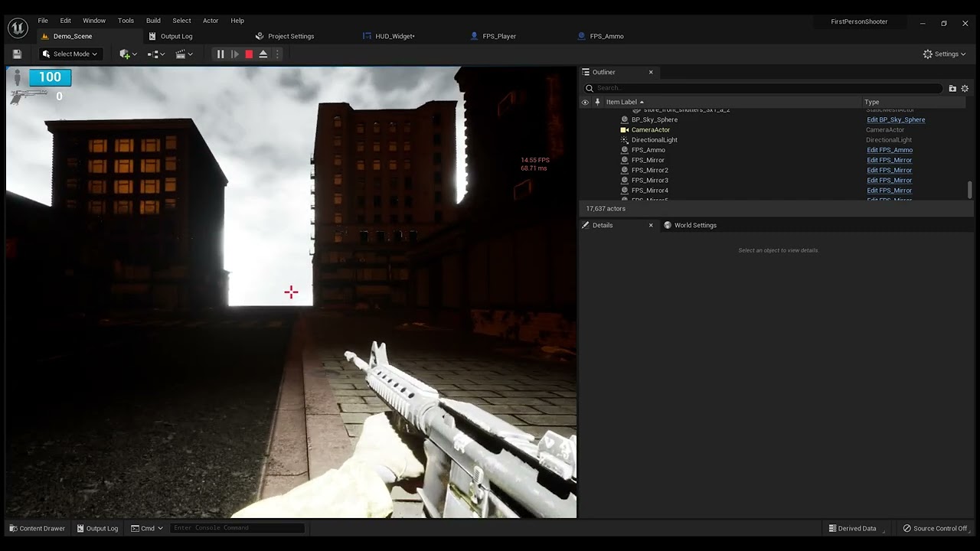Open Edit FPS_Mirror link for FPS_Mirror2
Viewport: 980px width, 551px height.
(889, 170)
